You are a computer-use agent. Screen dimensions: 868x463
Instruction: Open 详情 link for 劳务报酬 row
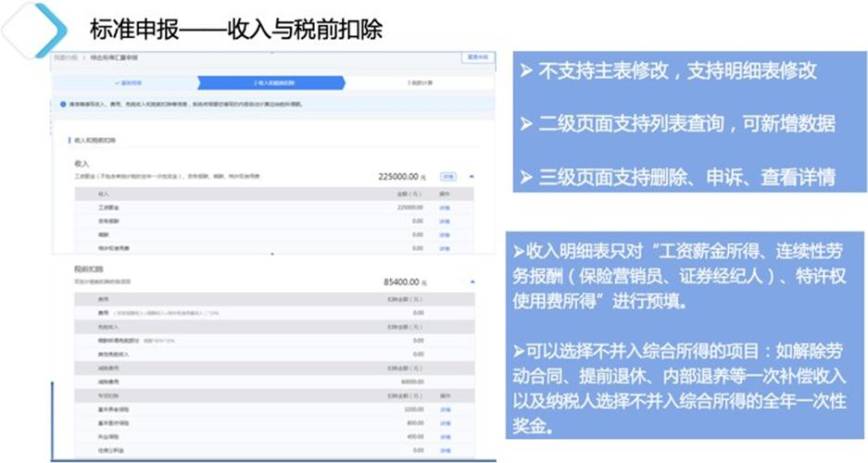(x=444, y=221)
